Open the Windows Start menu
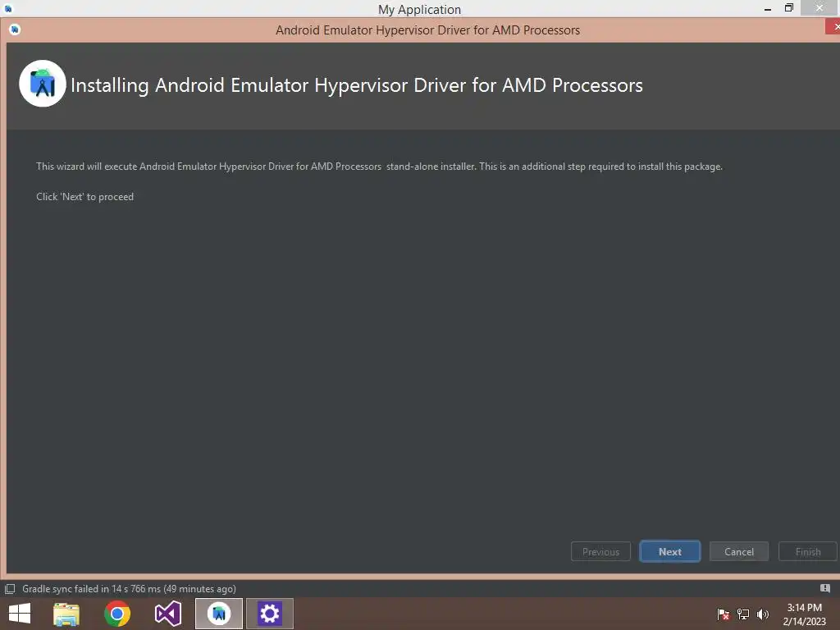Viewport: 840px width, 630px height. point(20,614)
